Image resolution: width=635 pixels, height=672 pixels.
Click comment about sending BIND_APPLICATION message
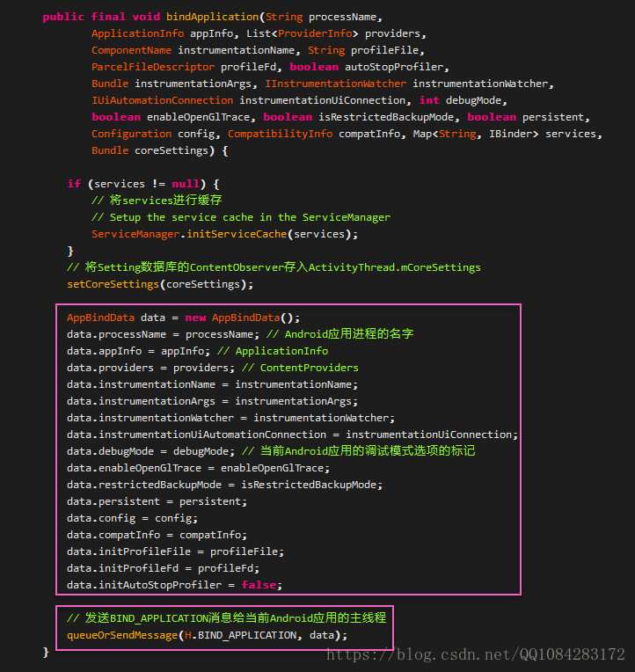pyautogui.click(x=226, y=618)
